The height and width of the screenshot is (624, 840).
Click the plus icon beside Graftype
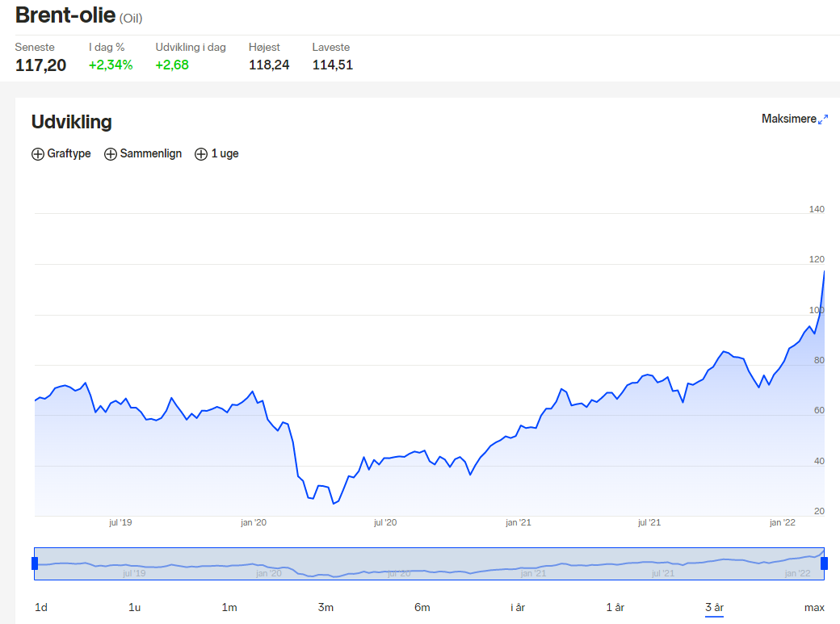(x=37, y=154)
